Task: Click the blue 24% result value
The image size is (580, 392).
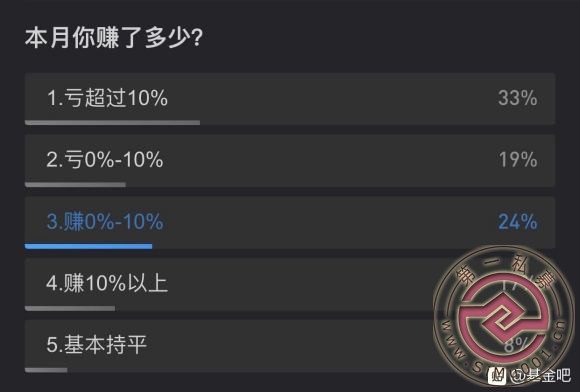Action: 517,222
